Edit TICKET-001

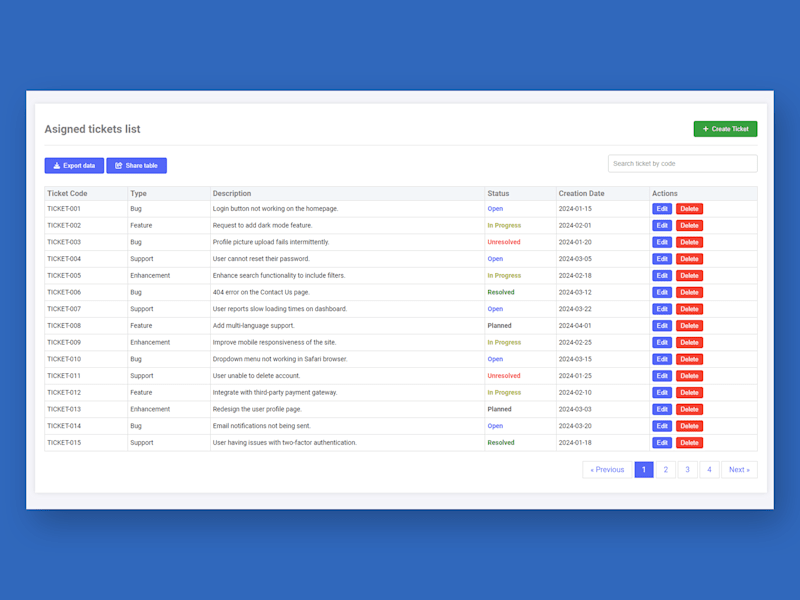(662, 209)
